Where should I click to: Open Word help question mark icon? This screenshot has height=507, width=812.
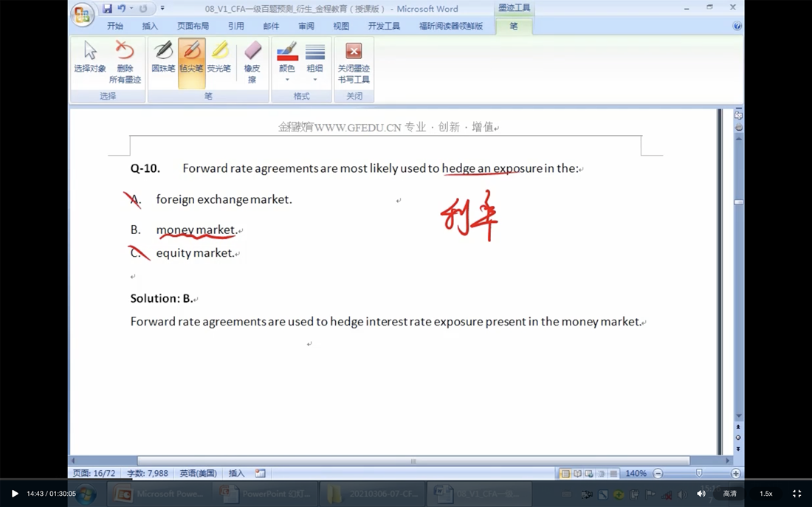[737, 26]
